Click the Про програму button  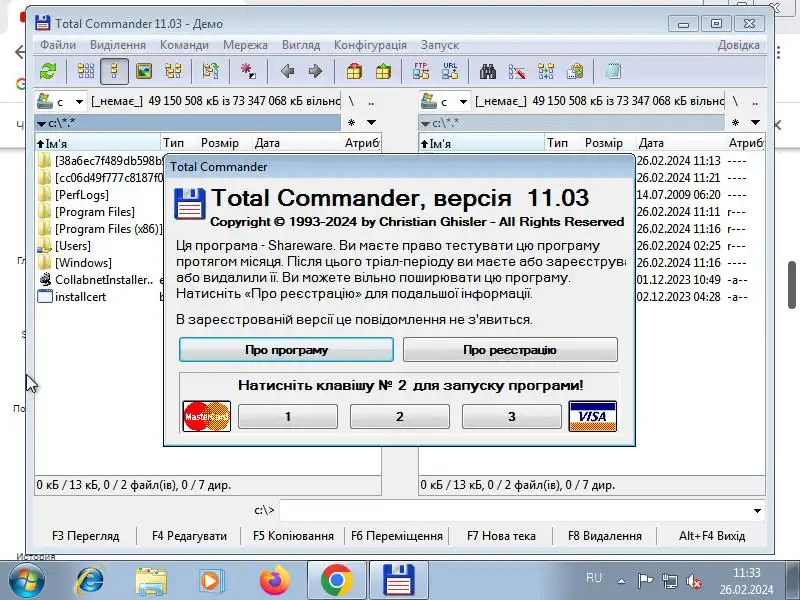coord(286,349)
